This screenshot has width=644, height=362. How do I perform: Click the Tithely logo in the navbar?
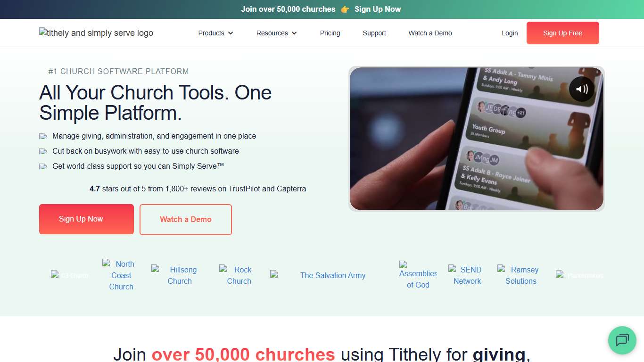pos(96,33)
